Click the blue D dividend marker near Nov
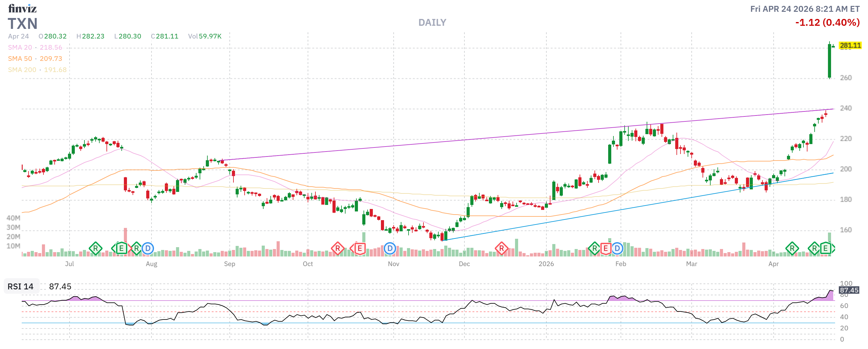This screenshot has width=868, height=349. (x=390, y=249)
